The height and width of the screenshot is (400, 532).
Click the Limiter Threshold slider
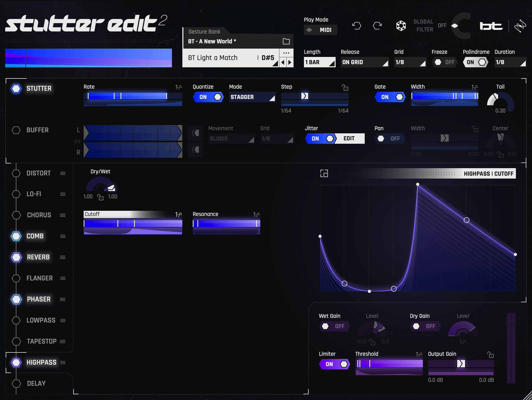389,364
